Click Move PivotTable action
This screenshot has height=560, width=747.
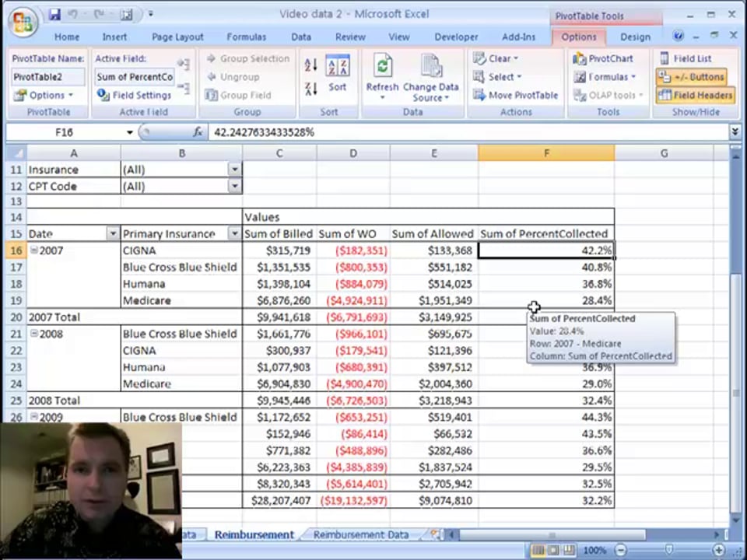[x=515, y=95]
